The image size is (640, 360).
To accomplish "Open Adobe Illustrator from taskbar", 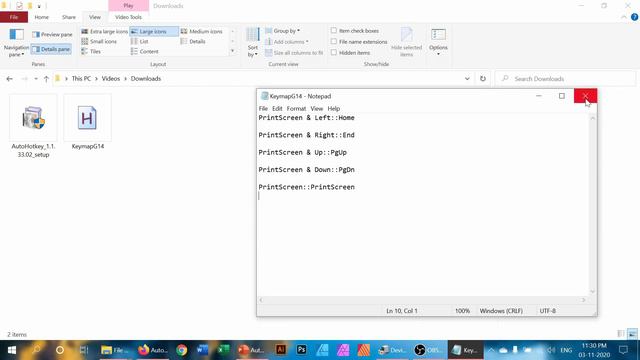I will [x=281, y=350].
